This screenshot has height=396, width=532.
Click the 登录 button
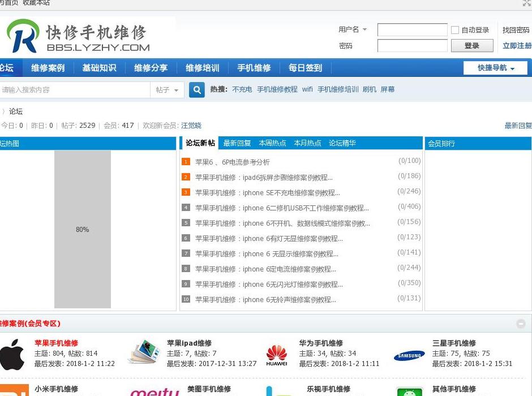pyautogui.click(x=472, y=46)
